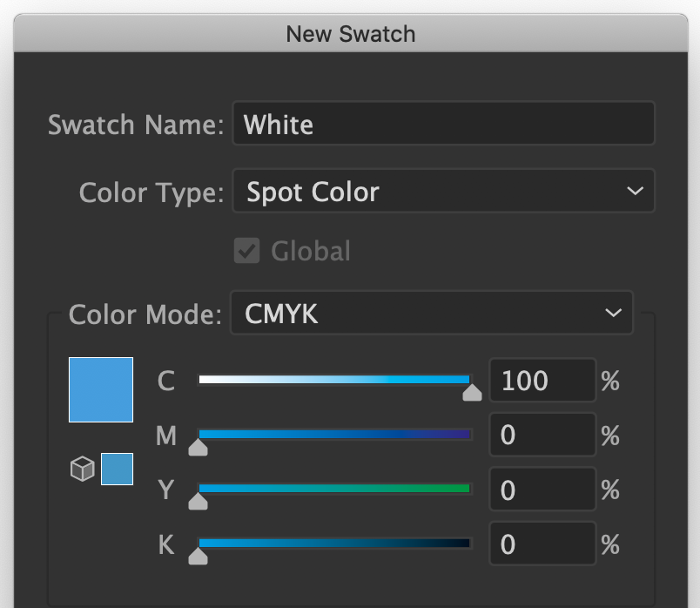Click the middle of the Yellow gradient track
Viewport: 700px width, 608px height.
coord(334,489)
